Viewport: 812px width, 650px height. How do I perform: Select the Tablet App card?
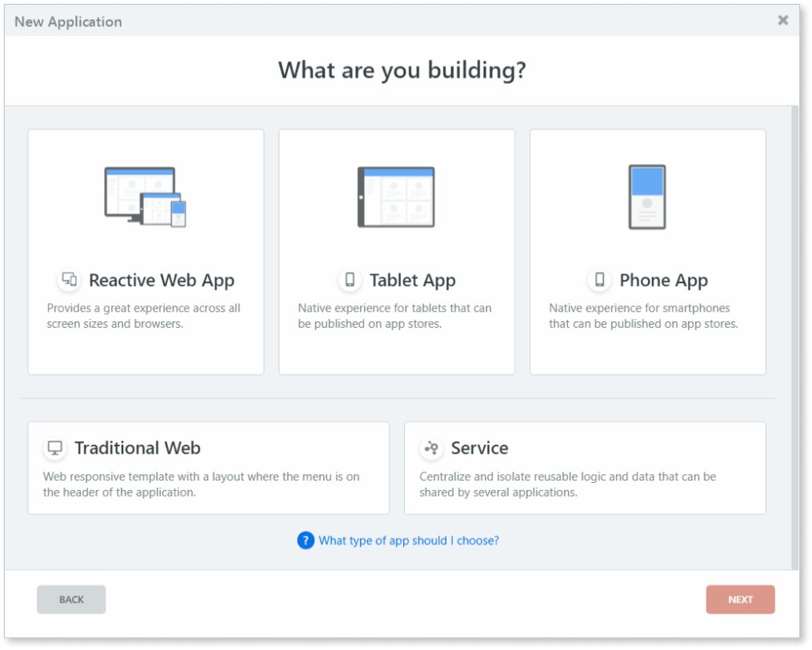coord(396,252)
